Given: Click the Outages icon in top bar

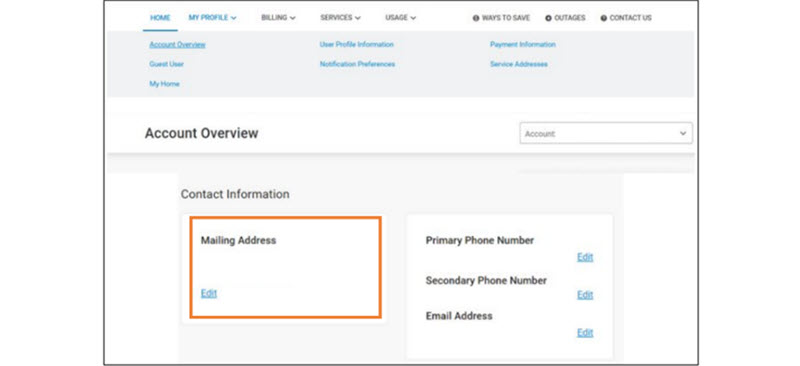Looking at the screenshot, I should [x=548, y=18].
